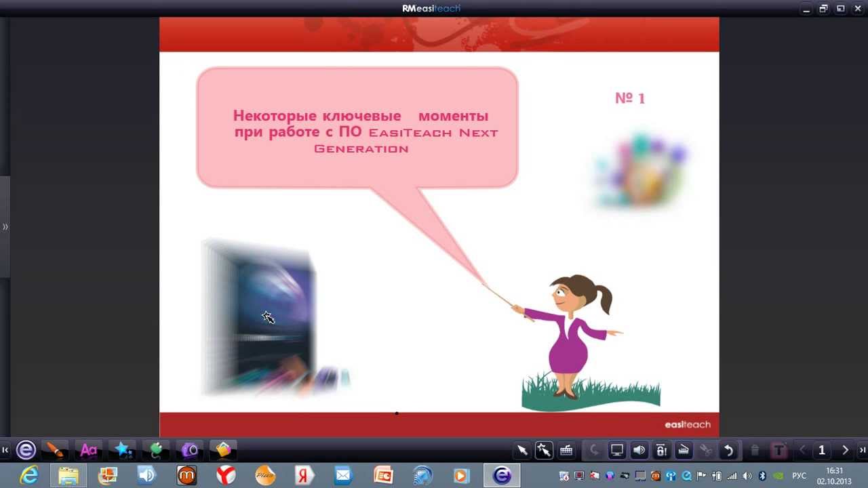This screenshot has width=868, height=488.
Task: Open the orange Plus app on taskbar
Action: click(x=265, y=476)
